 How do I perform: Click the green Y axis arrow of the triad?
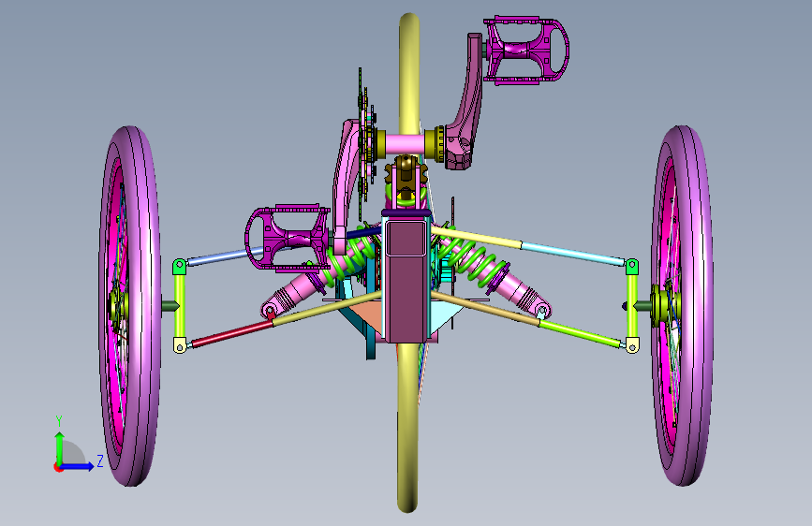point(60,446)
